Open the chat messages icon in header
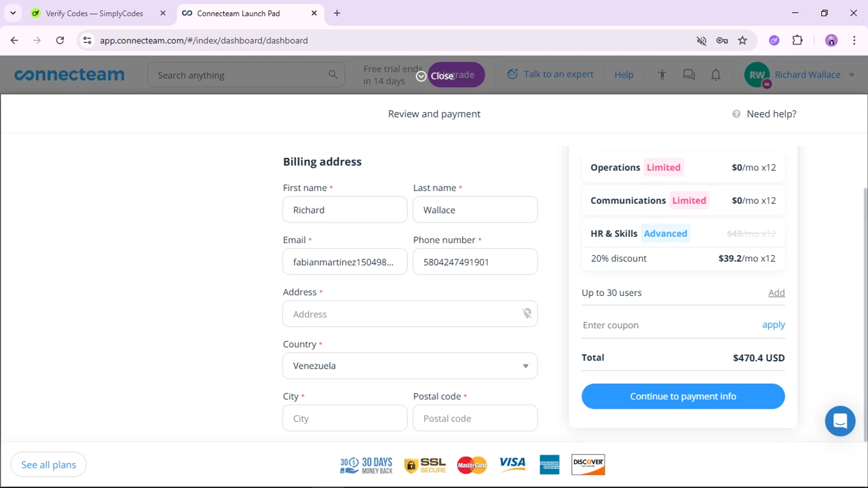Viewport: 868px width, 488px height. [689, 75]
